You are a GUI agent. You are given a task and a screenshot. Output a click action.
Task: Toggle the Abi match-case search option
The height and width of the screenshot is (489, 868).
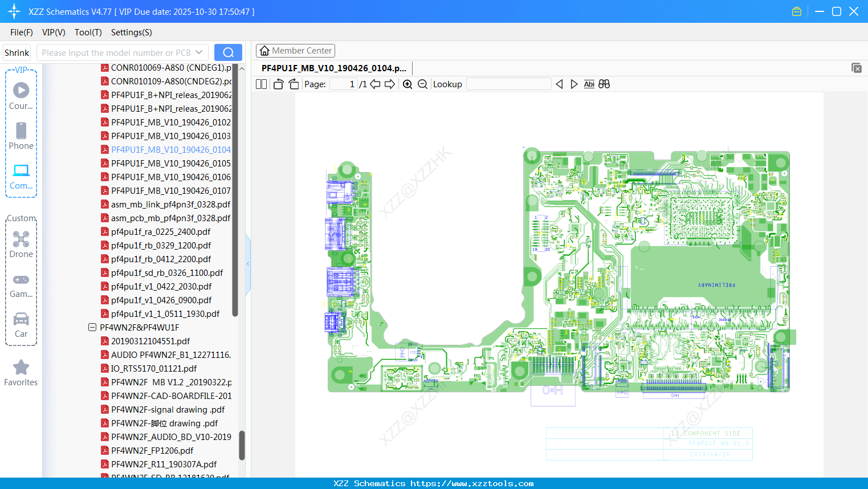589,84
